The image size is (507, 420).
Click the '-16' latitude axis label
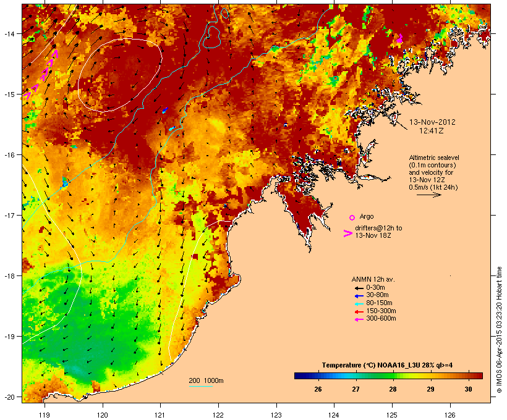(9, 155)
